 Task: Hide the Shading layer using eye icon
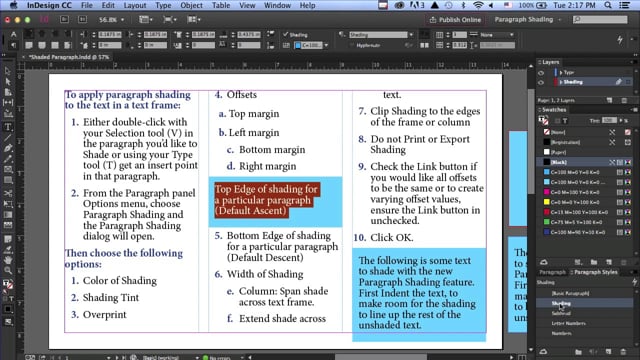[541, 82]
